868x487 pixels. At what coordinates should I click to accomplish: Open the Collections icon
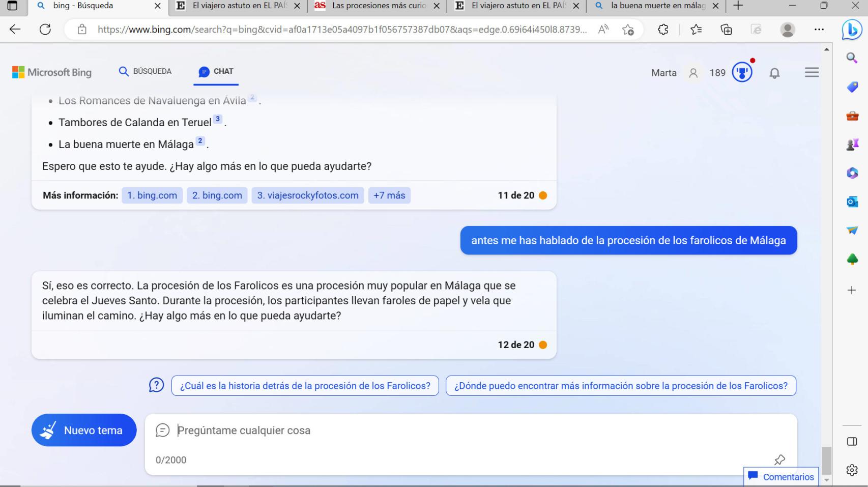[727, 30]
